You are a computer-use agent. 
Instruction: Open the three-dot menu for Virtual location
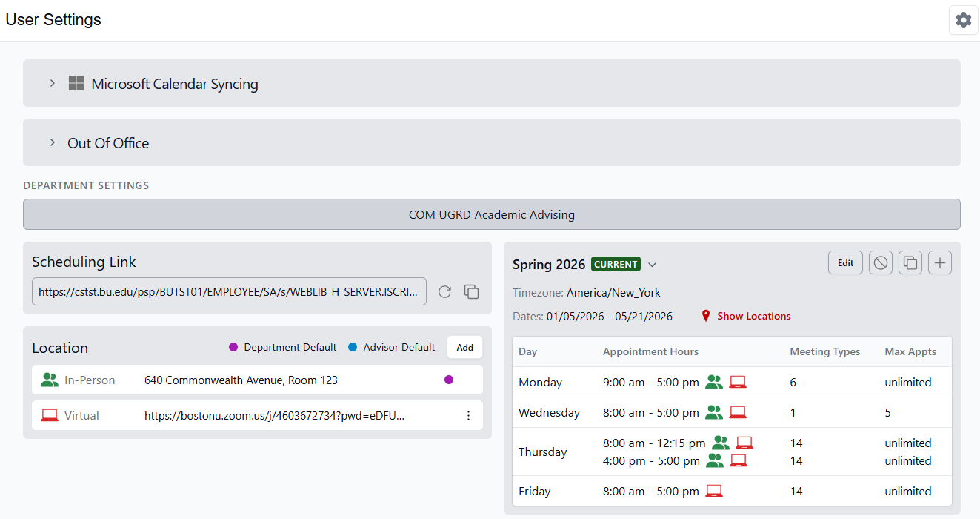[x=468, y=415]
